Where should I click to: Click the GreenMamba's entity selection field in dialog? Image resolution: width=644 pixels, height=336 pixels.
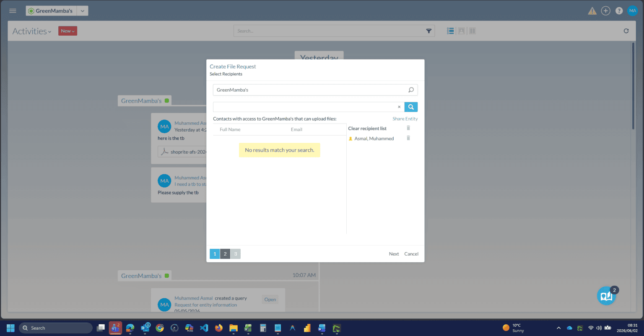[x=315, y=90]
